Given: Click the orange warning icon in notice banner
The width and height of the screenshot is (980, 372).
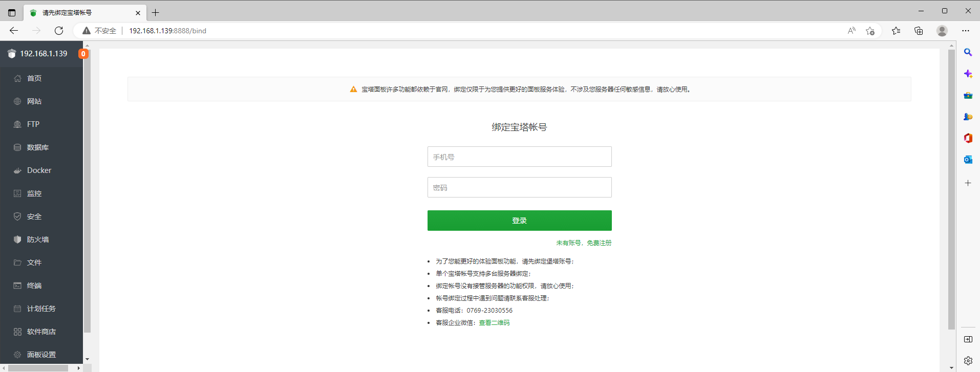Looking at the screenshot, I should pyautogui.click(x=353, y=89).
